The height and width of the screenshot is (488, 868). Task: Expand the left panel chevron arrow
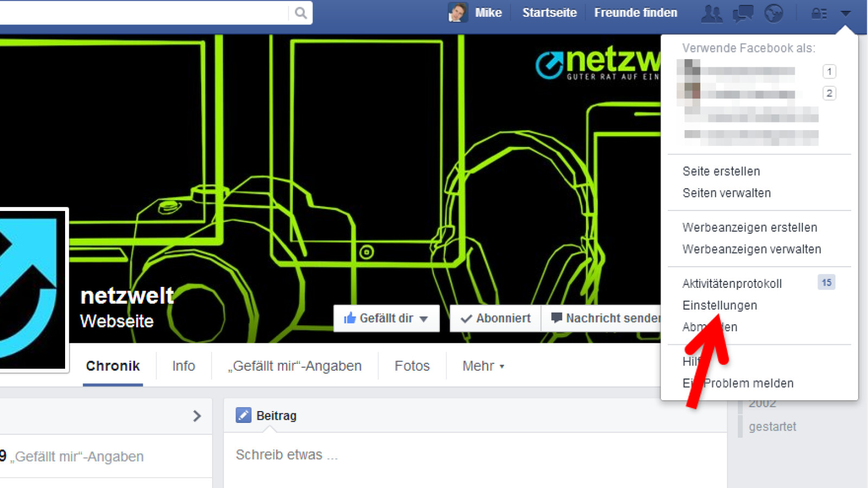[197, 416]
